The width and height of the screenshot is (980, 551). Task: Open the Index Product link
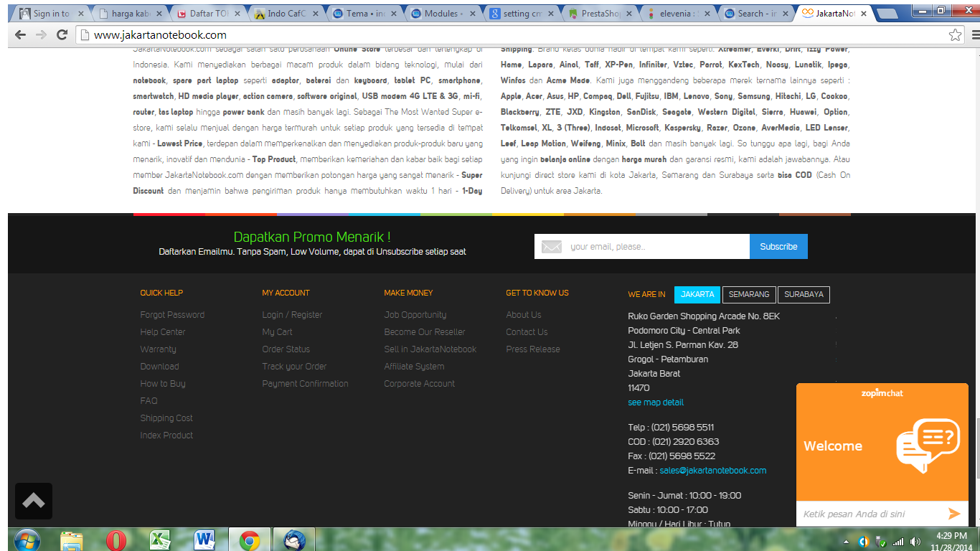click(x=166, y=435)
